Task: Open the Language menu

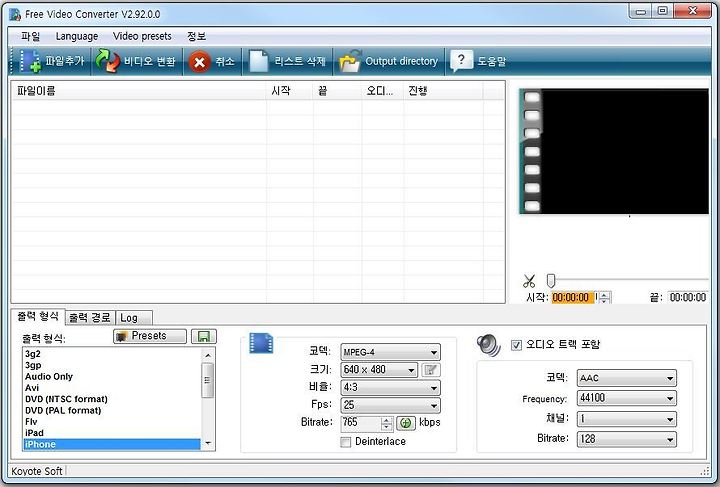Action: [x=77, y=36]
